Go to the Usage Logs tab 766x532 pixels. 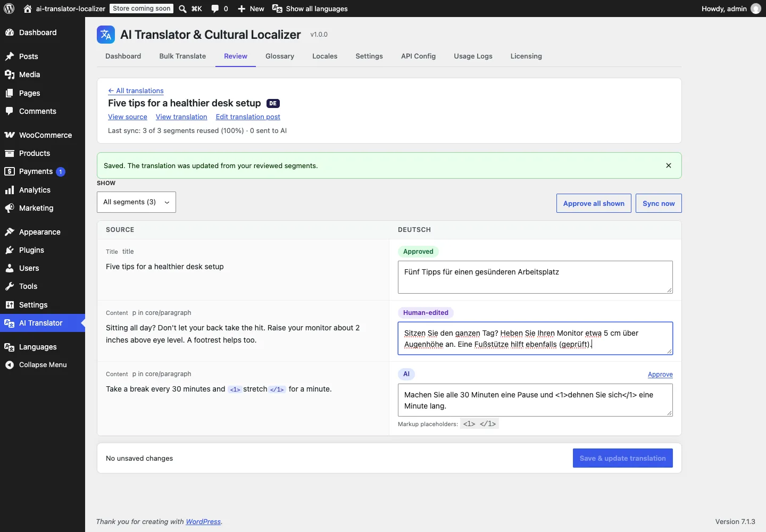[473, 56]
